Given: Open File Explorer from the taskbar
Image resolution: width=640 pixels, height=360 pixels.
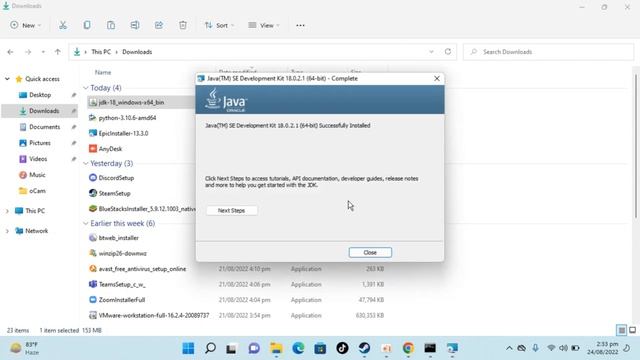Looking at the screenshot, I should (x=276, y=348).
